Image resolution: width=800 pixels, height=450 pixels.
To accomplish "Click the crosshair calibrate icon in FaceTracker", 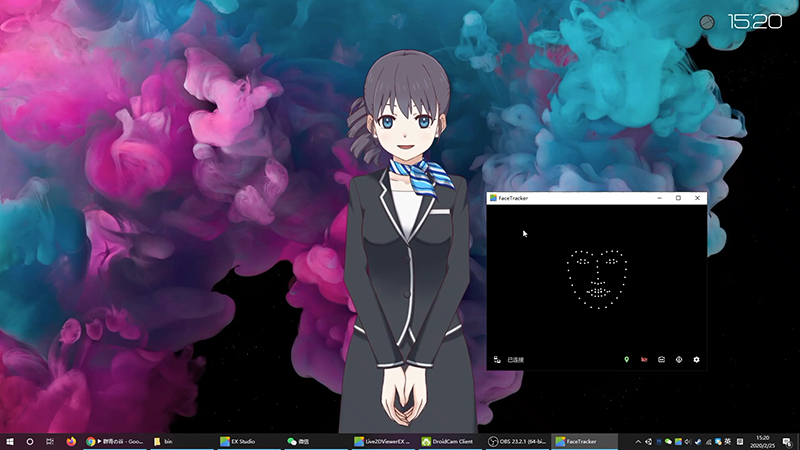I will coord(679,360).
